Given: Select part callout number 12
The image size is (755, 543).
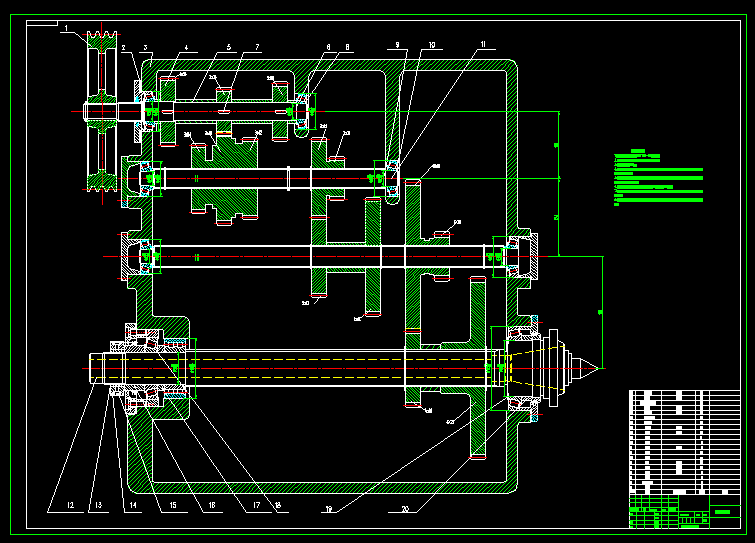Looking at the screenshot, I should [x=70, y=505].
